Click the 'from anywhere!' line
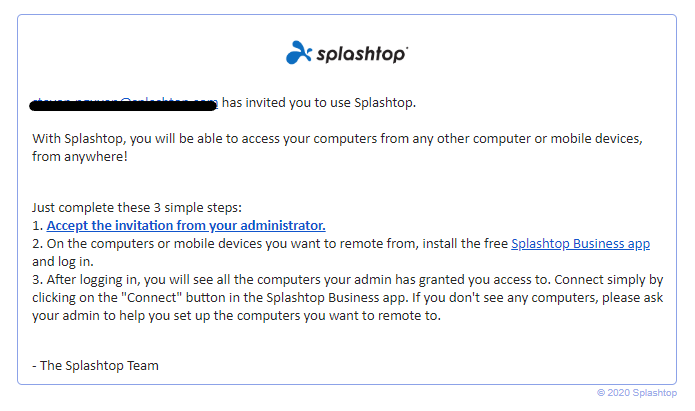The image size is (695, 411). 80,157
